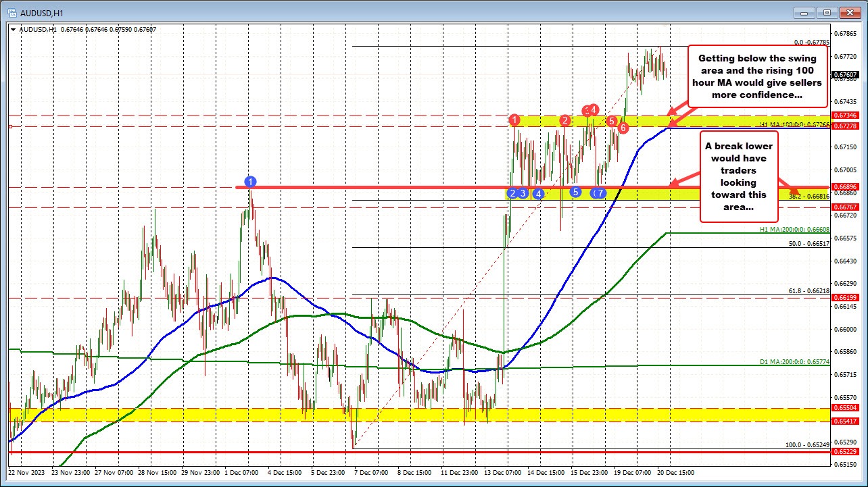The width and height of the screenshot is (868, 487).
Task: Click the 'Getting below the swing area' annotation box
Action: 757,76
